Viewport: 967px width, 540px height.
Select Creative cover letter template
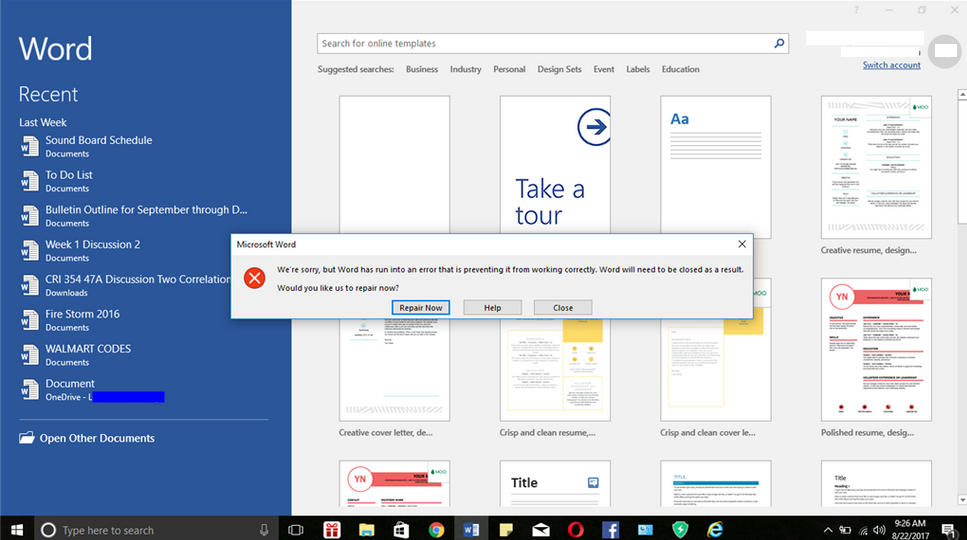coord(394,370)
